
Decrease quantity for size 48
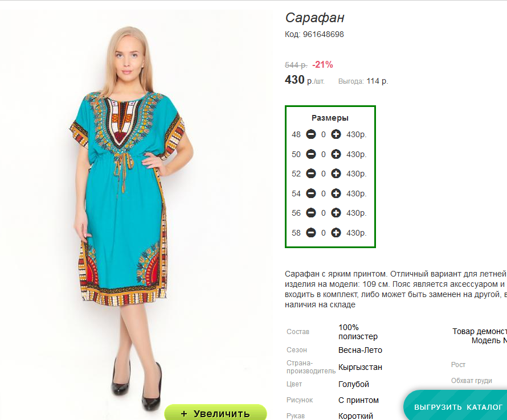coord(311,134)
